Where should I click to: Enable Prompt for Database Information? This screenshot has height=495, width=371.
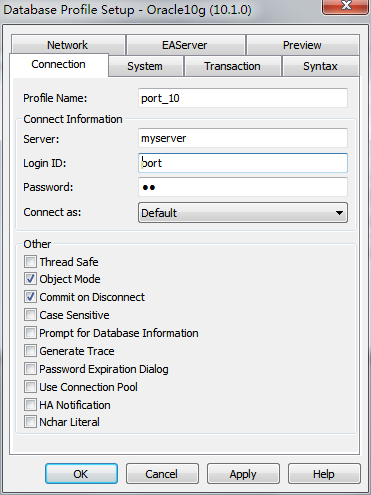(x=30, y=333)
